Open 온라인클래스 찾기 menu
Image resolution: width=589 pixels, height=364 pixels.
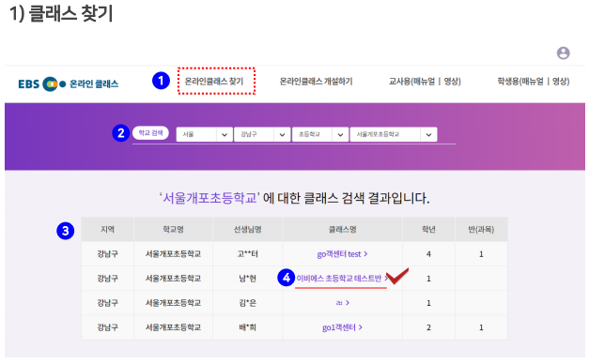coord(214,81)
